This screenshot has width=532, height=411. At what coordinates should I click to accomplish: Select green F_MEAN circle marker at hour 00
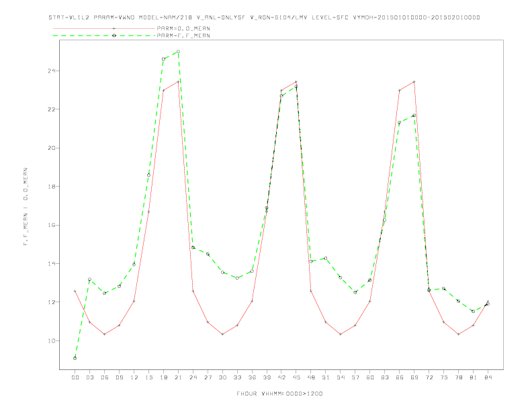pyautogui.click(x=75, y=358)
